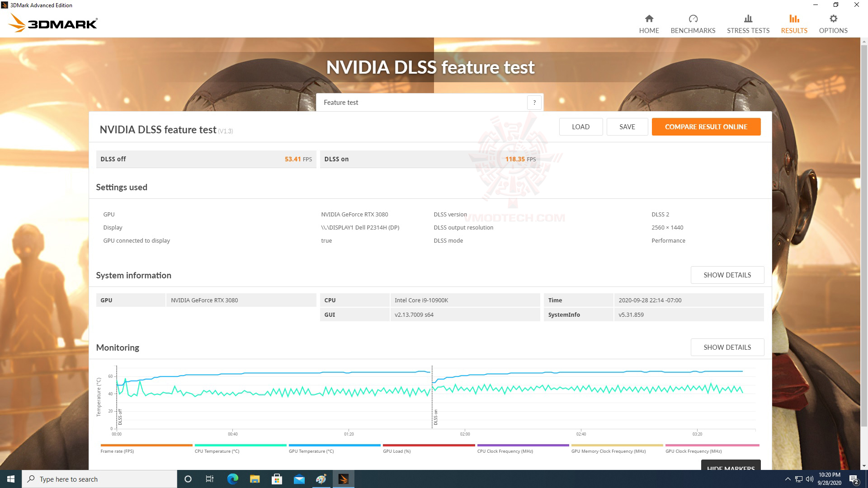This screenshot has height=488, width=868.
Task: Switch to the Results tab
Action: (x=794, y=24)
